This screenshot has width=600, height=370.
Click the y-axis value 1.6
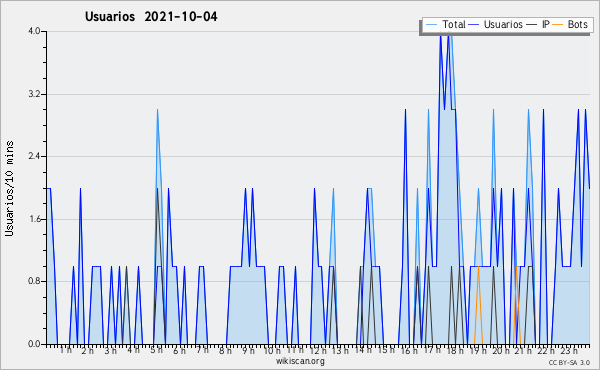tap(34, 219)
